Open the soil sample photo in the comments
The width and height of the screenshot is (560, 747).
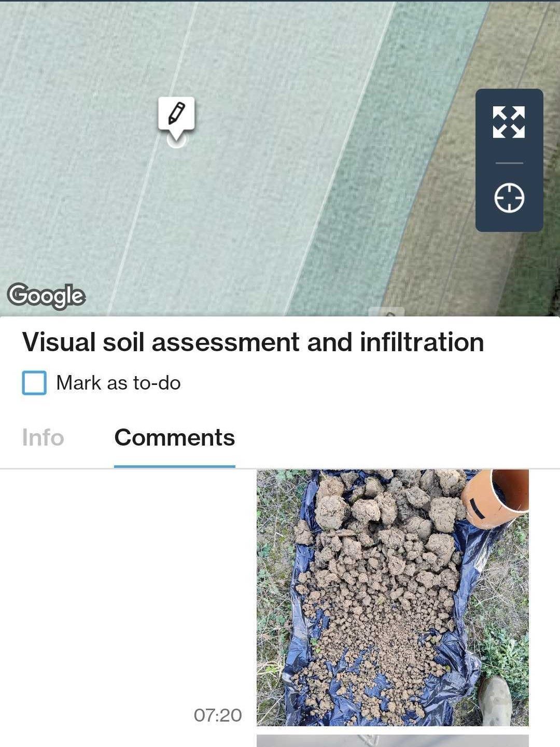394,597
